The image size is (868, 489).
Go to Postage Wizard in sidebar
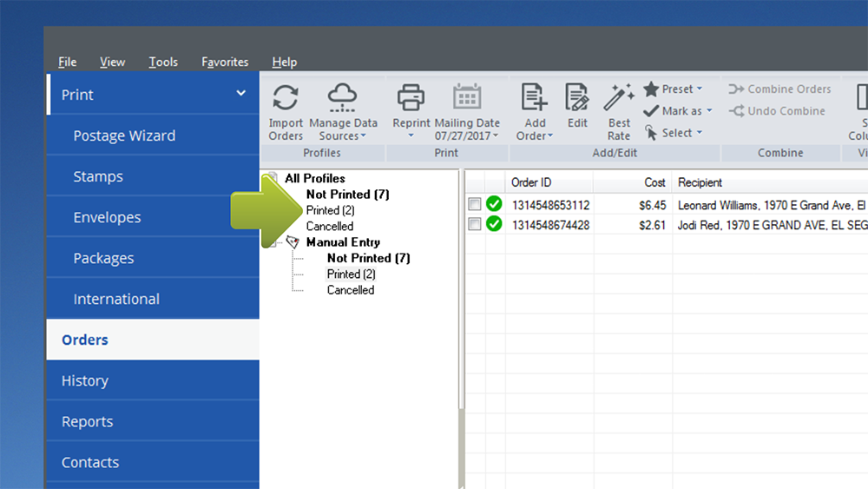124,135
